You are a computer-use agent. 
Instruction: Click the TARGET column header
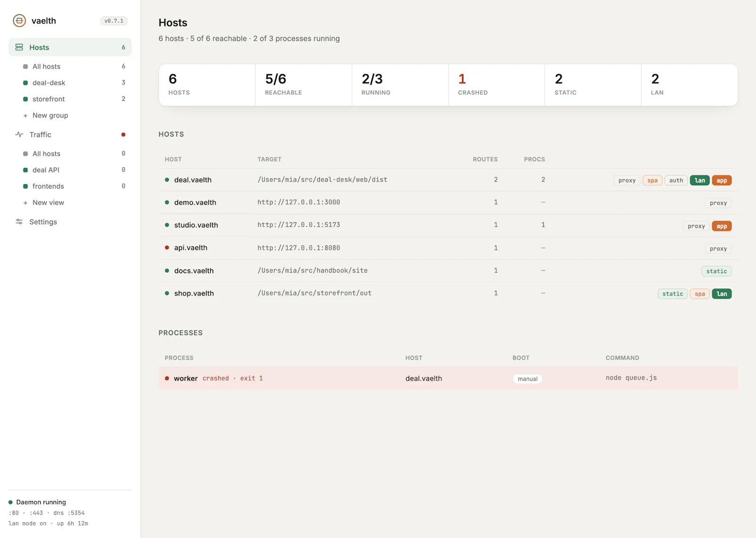(269, 160)
